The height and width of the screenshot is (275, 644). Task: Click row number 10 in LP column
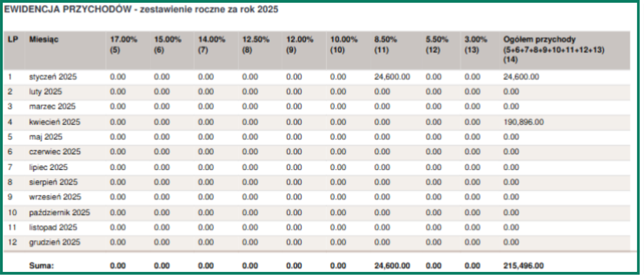click(x=12, y=213)
